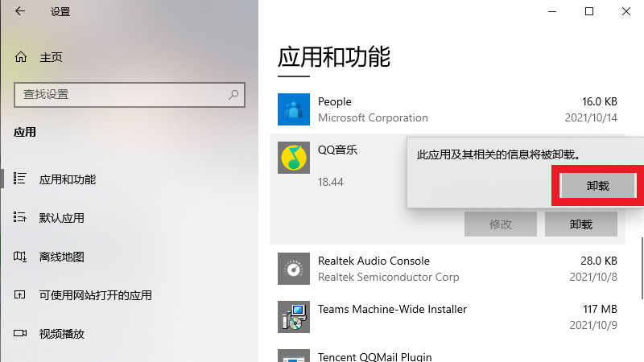Image resolution: width=644 pixels, height=362 pixels.
Task: Click the QQ音乐 app icon
Action: tap(293, 158)
